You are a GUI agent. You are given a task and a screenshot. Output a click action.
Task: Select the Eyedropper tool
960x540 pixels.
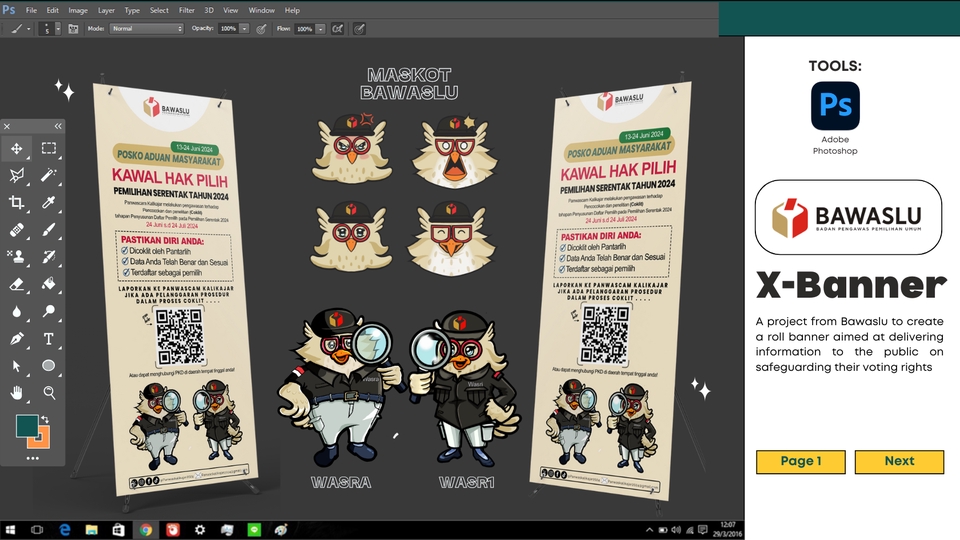pos(49,202)
